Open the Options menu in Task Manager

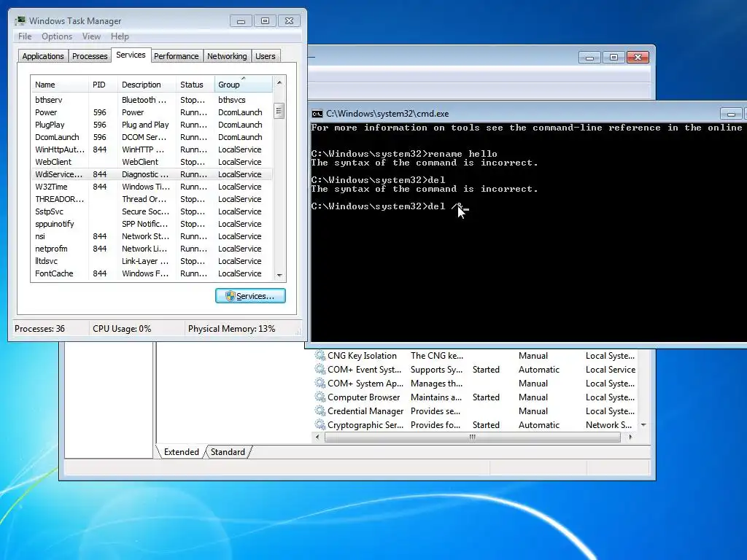pos(57,36)
